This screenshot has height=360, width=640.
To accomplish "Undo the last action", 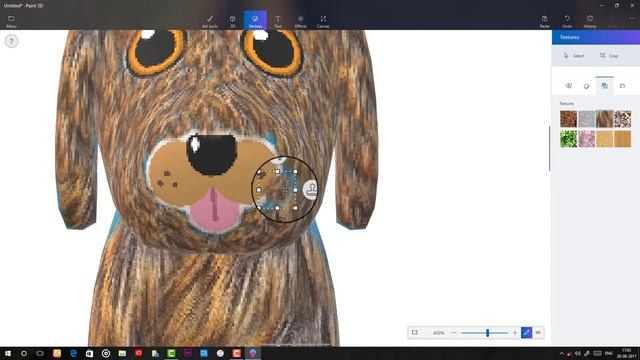I will (x=567, y=21).
